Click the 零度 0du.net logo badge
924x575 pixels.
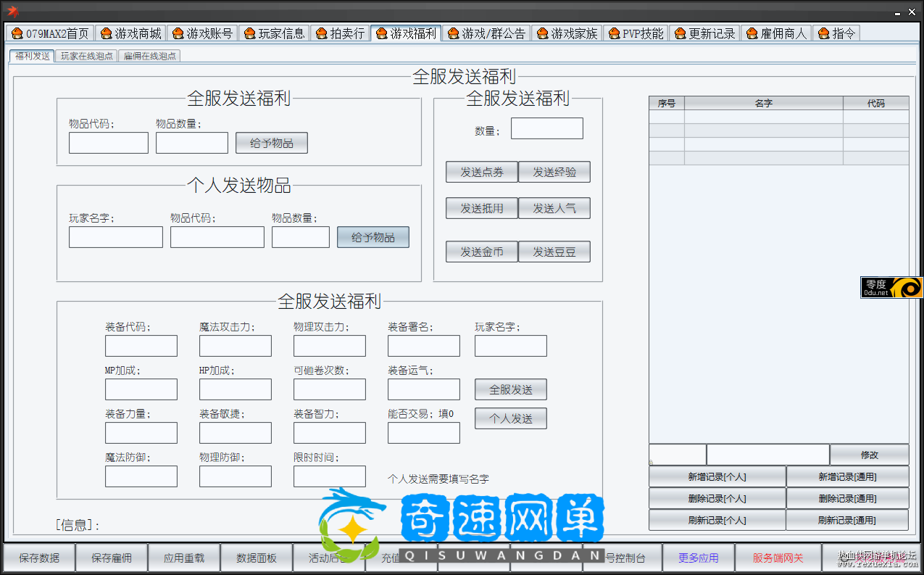click(891, 287)
